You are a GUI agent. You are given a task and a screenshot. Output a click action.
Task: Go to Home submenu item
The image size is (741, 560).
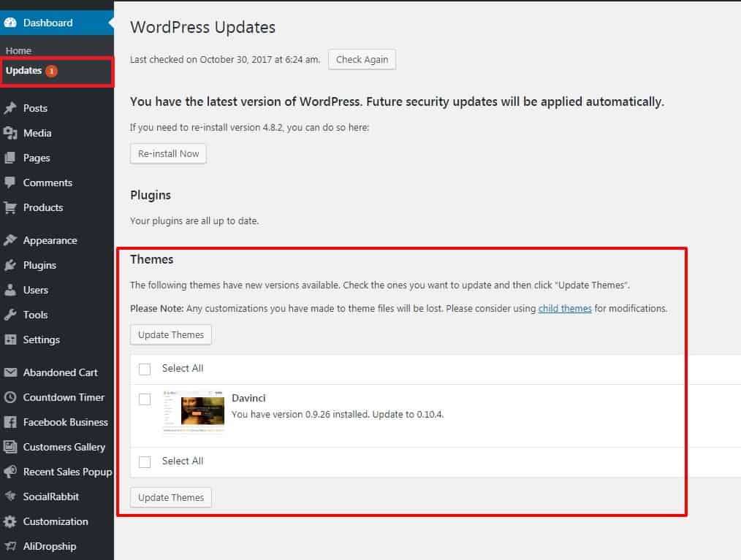pos(18,50)
